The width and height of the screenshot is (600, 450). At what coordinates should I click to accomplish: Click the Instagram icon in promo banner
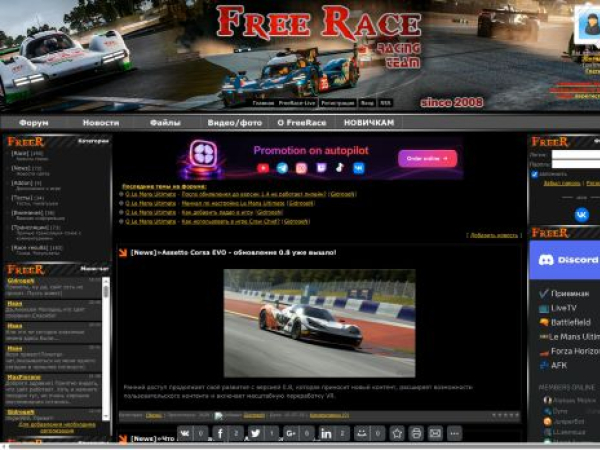(x=301, y=168)
